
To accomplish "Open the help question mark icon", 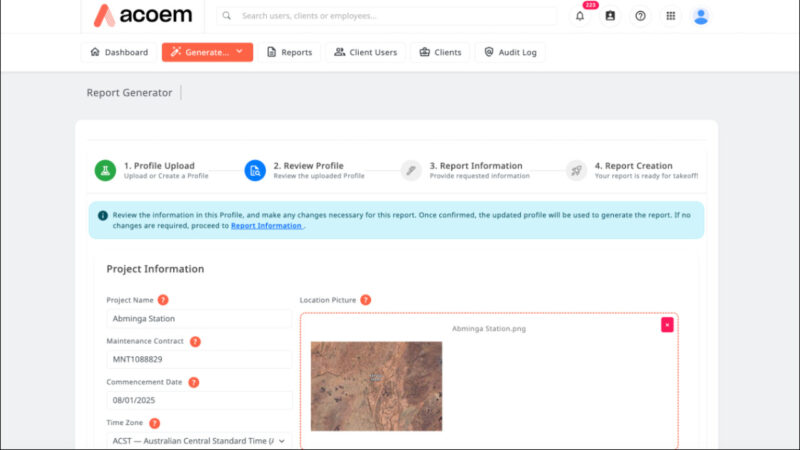I will (640, 16).
